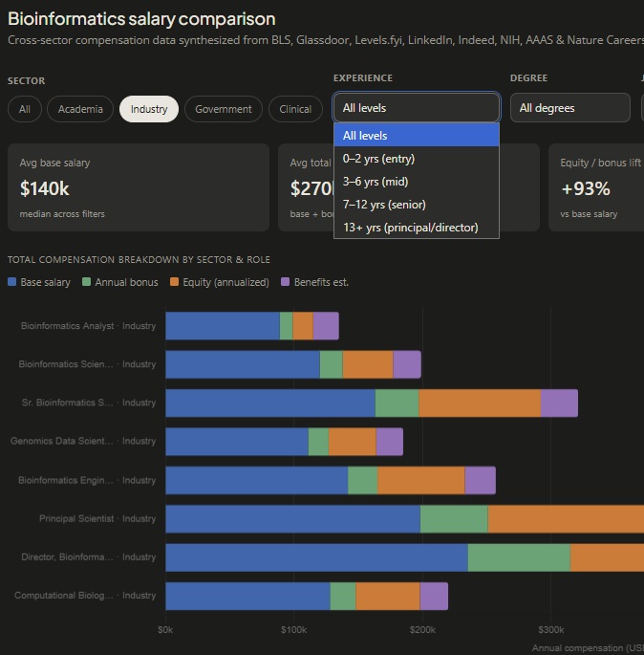Click the Computational Biolog… · Industry label
644x655 pixels.
point(85,596)
